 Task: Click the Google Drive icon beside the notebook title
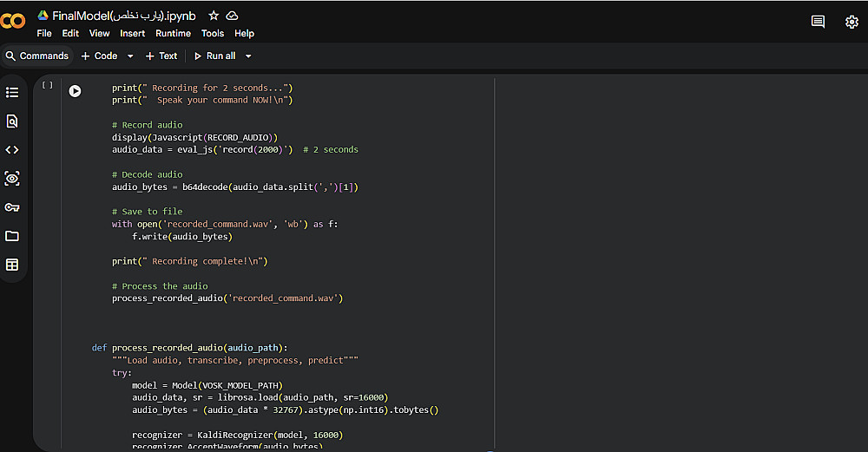pyautogui.click(x=43, y=16)
